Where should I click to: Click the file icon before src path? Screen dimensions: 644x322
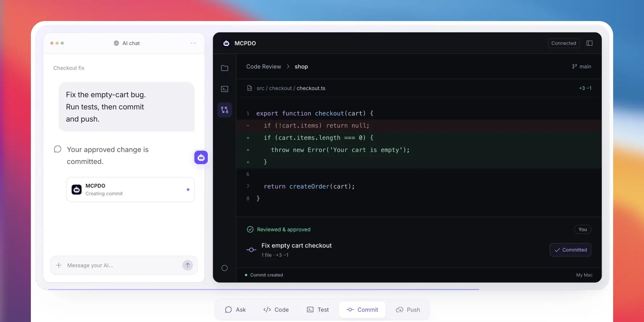point(250,88)
